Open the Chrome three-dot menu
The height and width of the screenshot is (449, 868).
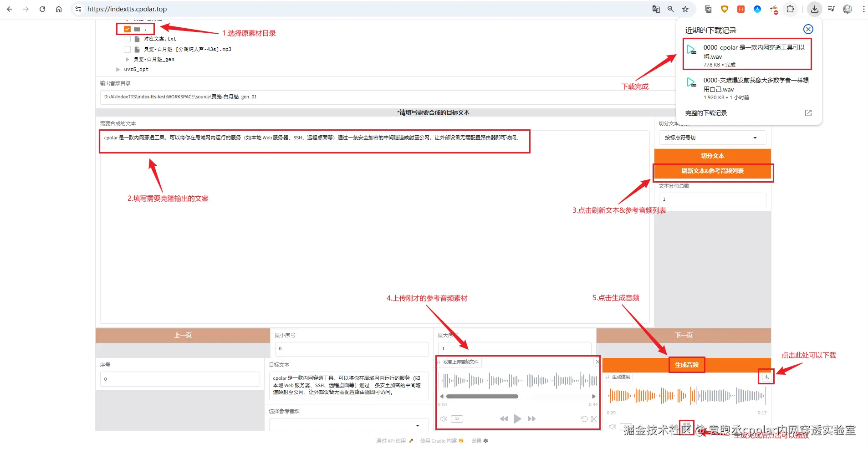(x=863, y=9)
